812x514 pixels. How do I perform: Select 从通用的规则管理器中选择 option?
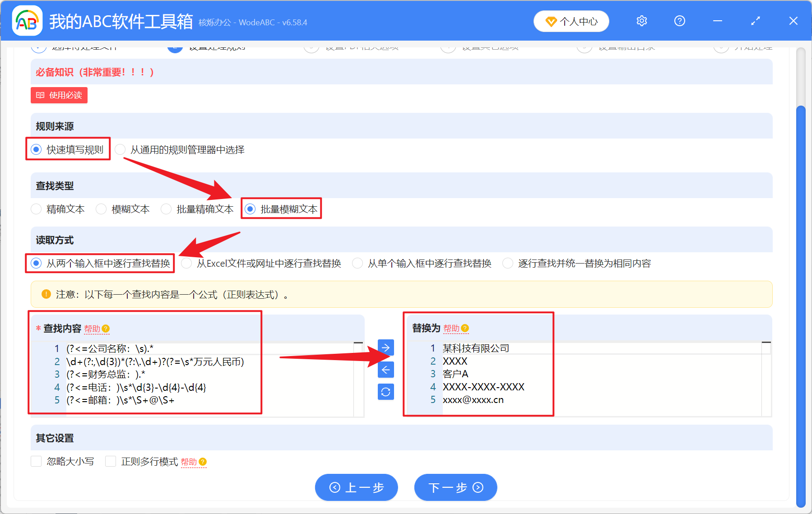coord(120,149)
